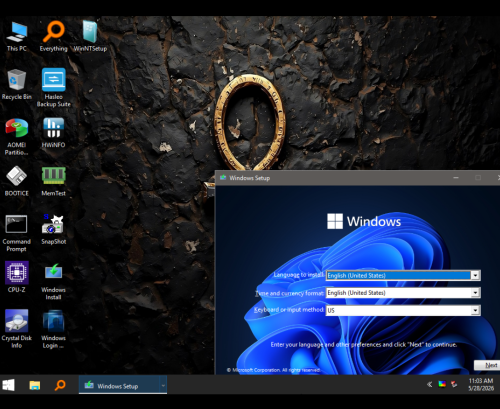Image resolution: width=500 pixels, height=409 pixels.
Task: Open the taskbar clock showing 11:03 AM
Action: point(481,385)
